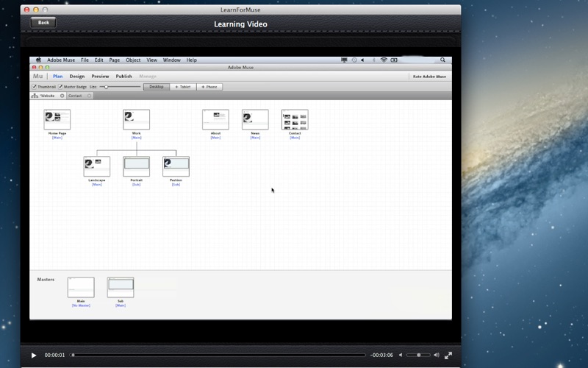Click the Time Machine clock icon
The image size is (588, 368).
(354, 60)
